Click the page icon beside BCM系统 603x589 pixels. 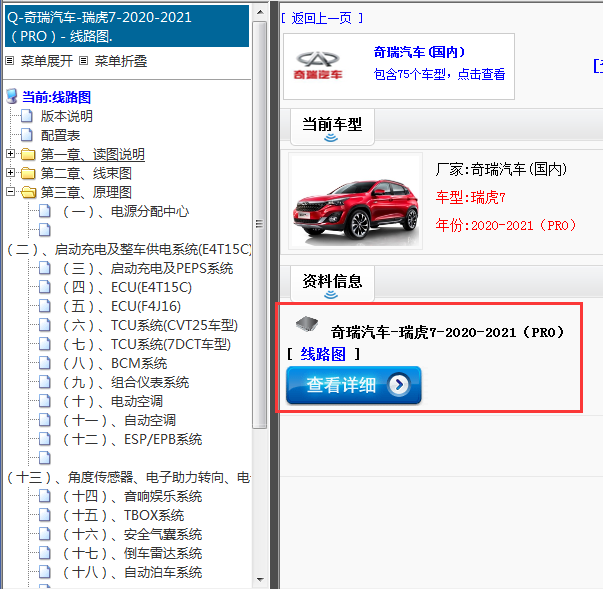coord(45,363)
